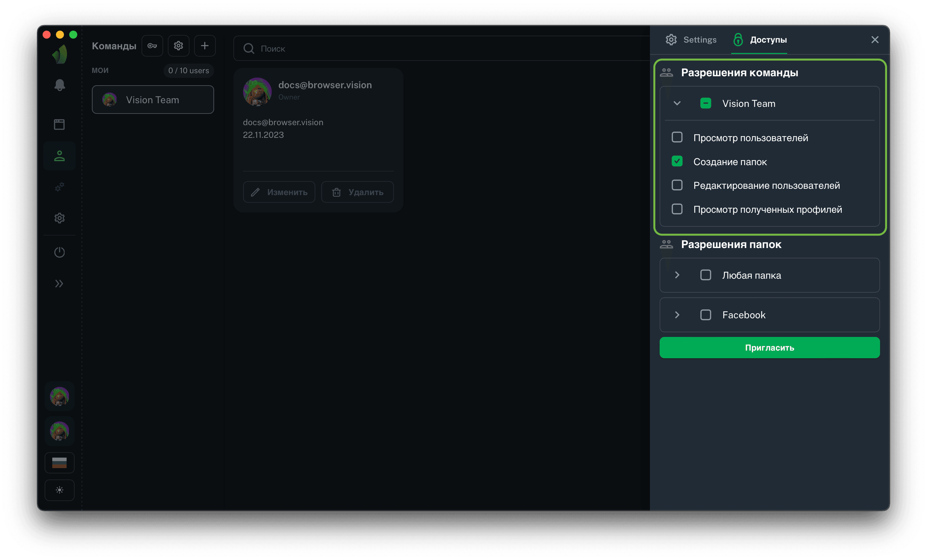This screenshot has width=927, height=560.
Task: Enable Просмотр пользователей checkbox
Action: tap(677, 137)
